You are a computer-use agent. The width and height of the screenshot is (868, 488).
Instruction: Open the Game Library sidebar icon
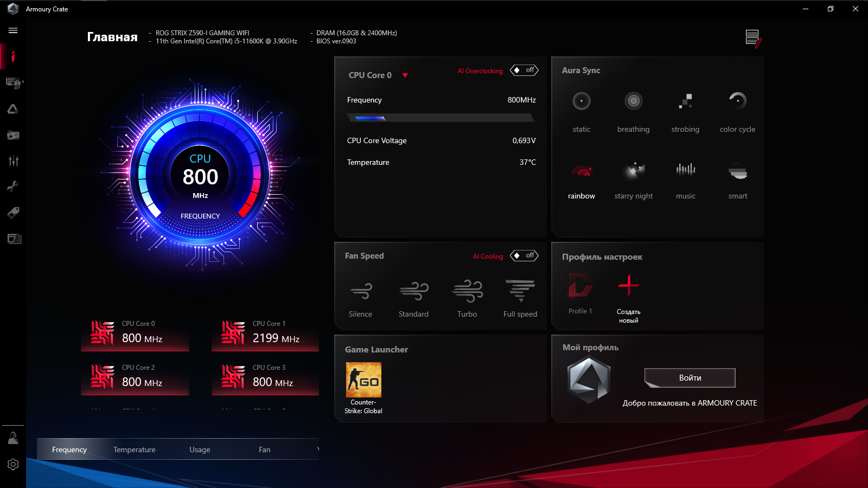pos(13,135)
